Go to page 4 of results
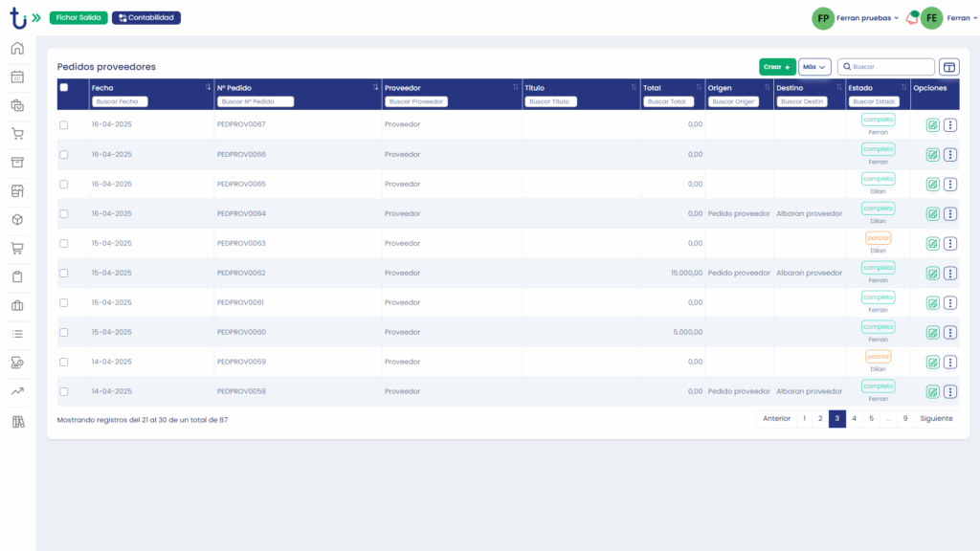980x551 pixels. (855, 419)
